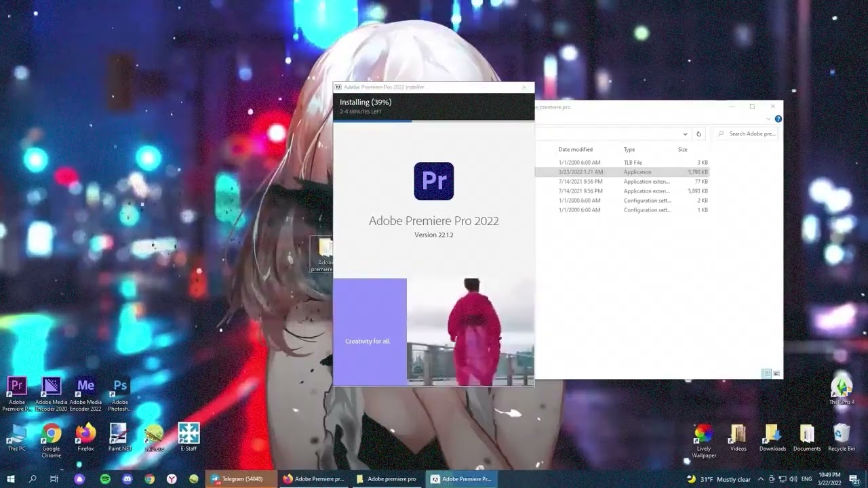Image resolution: width=868 pixels, height=488 pixels.
Task: Open Adobe Media Encoder 2022 desktop shortcut
Action: 85,394
